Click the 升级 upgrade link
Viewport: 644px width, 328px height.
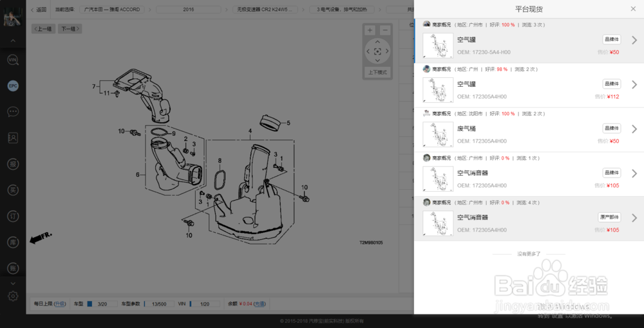[x=61, y=304]
